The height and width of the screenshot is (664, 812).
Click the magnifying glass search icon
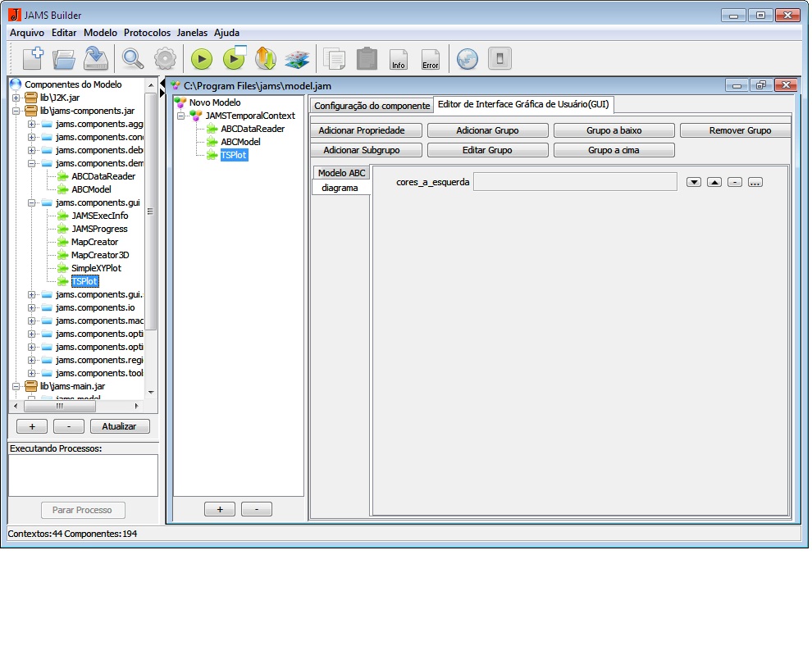point(132,59)
